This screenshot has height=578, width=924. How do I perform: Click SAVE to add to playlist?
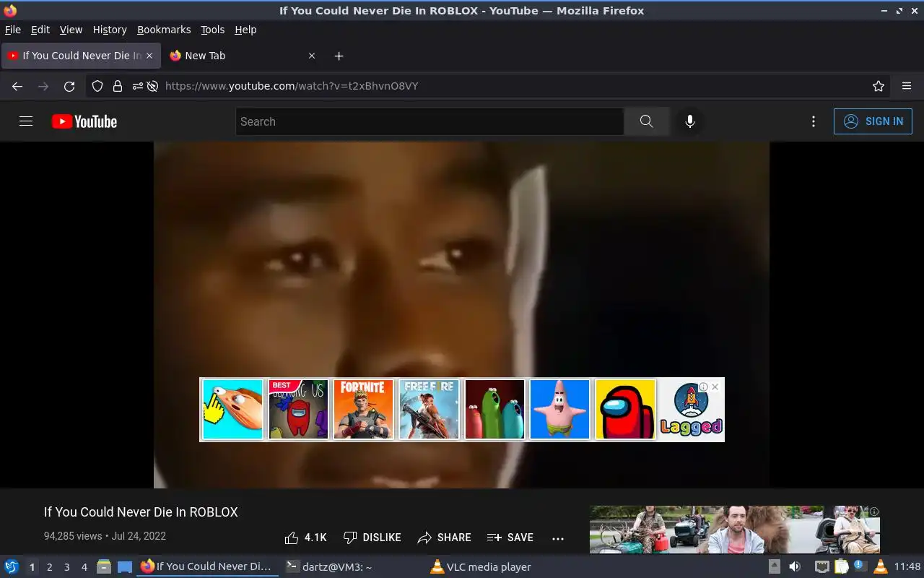[510, 538]
